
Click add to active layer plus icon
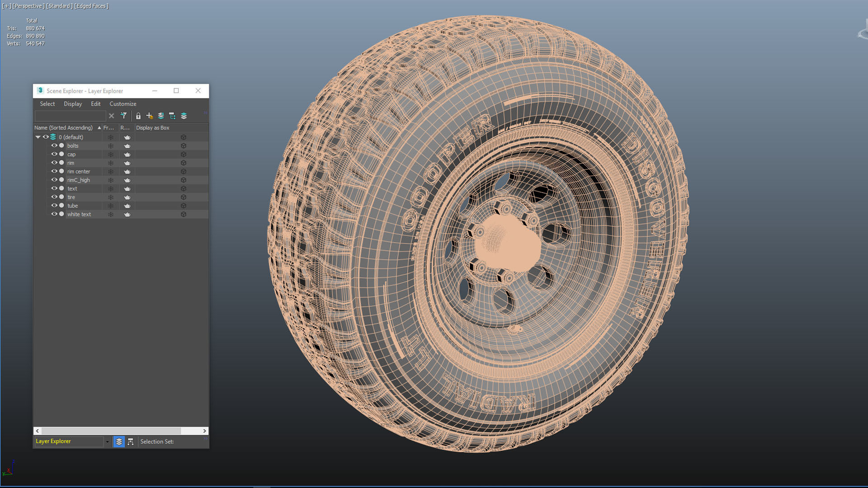pyautogui.click(x=150, y=116)
